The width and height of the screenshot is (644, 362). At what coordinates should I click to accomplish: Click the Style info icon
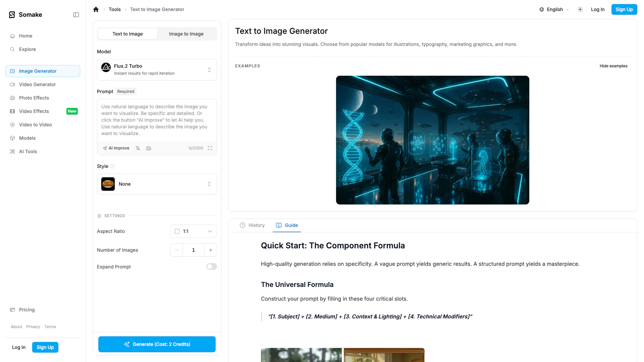point(112,166)
